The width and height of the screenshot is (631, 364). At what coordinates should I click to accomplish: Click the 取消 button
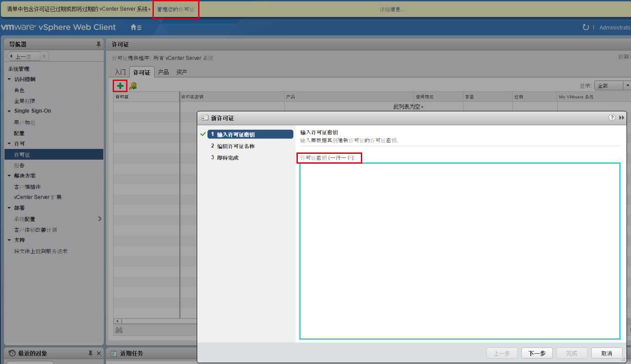click(606, 353)
